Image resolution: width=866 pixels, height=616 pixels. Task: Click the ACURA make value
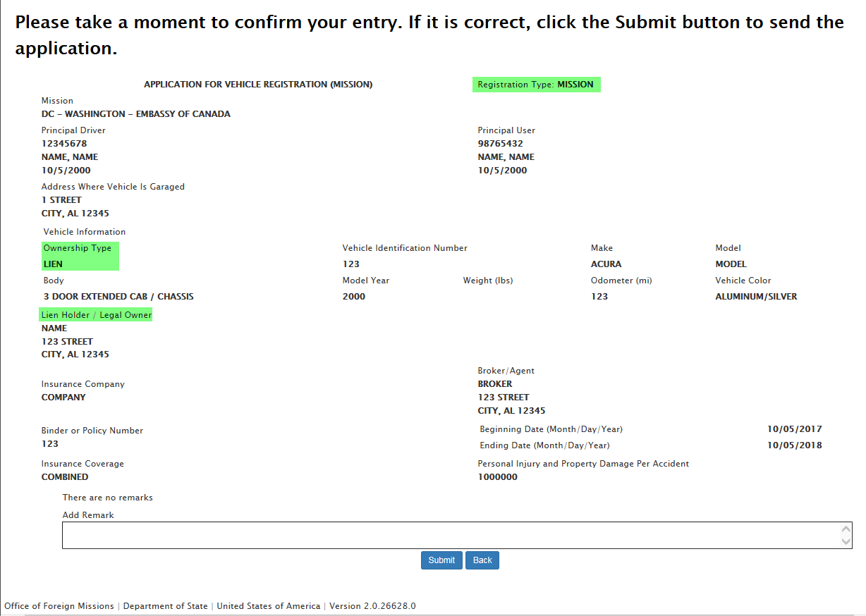(x=606, y=264)
